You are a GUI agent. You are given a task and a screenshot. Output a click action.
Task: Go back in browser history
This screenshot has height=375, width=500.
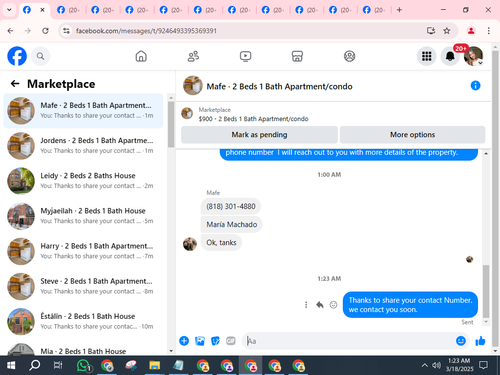[10, 31]
